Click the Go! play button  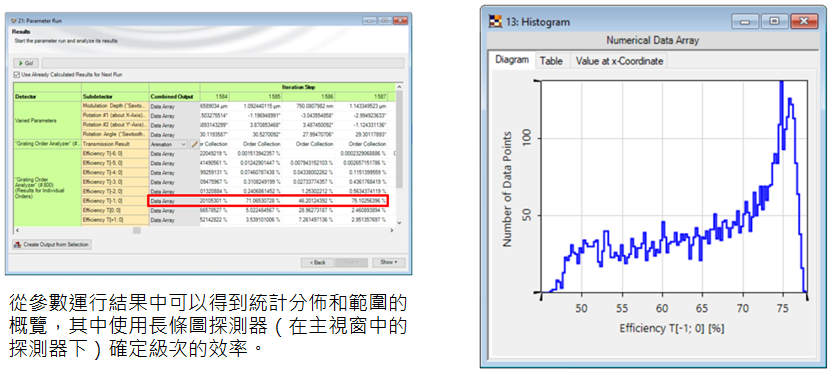(x=26, y=63)
